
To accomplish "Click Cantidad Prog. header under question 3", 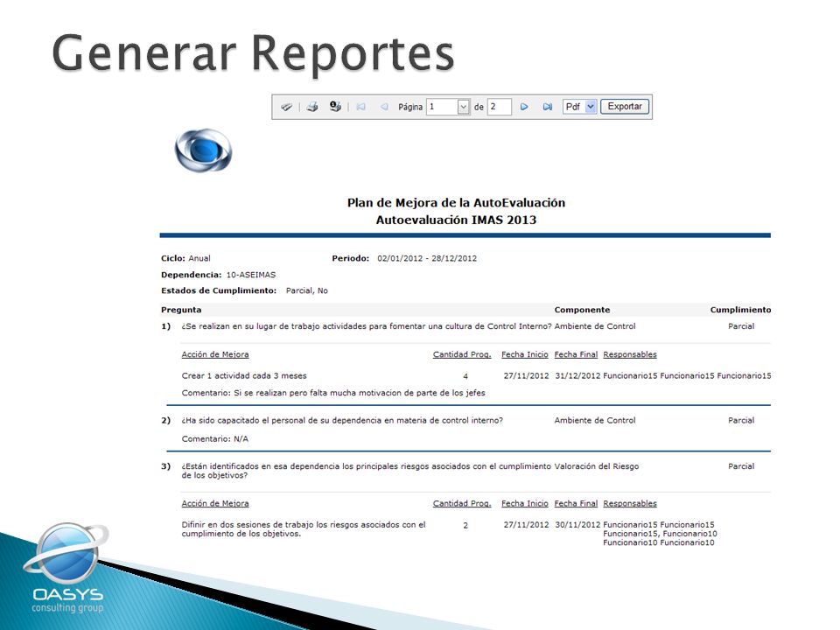I will pos(462,503).
